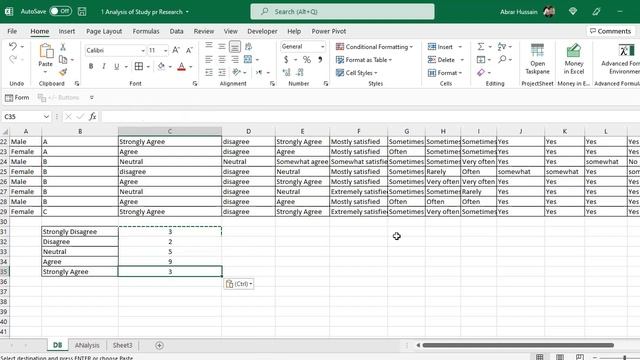
Task: Open the font size 11 dropdown
Action: pos(165,51)
